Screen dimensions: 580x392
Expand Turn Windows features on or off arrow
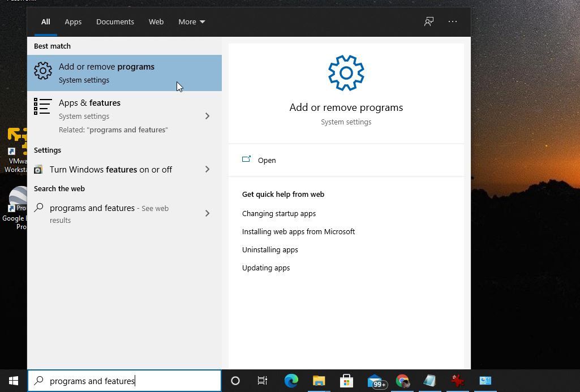coord(207,169)
